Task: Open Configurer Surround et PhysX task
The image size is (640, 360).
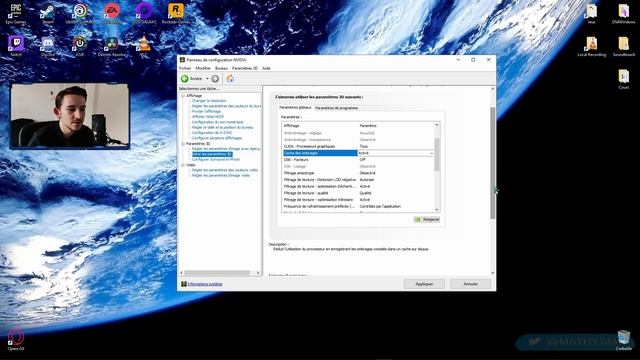Action: [216, 159]
